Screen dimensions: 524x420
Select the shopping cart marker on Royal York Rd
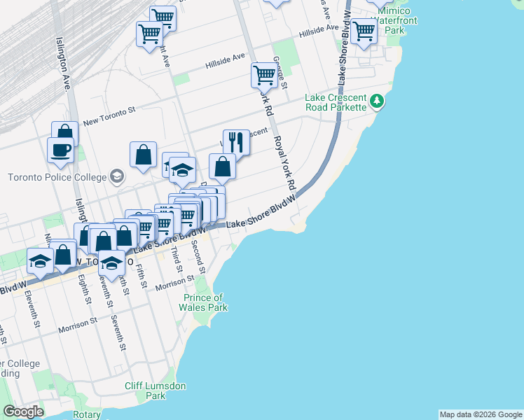click(x=264, y=78)
